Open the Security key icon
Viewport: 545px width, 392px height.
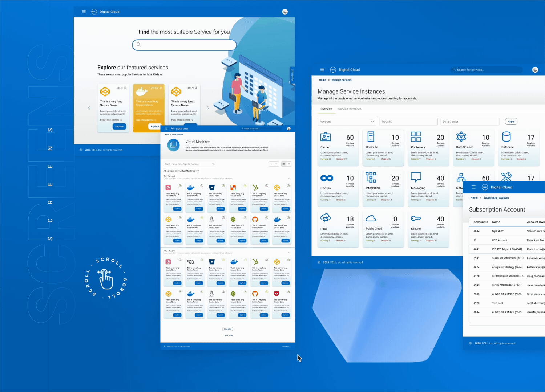(x=416, y=219)
